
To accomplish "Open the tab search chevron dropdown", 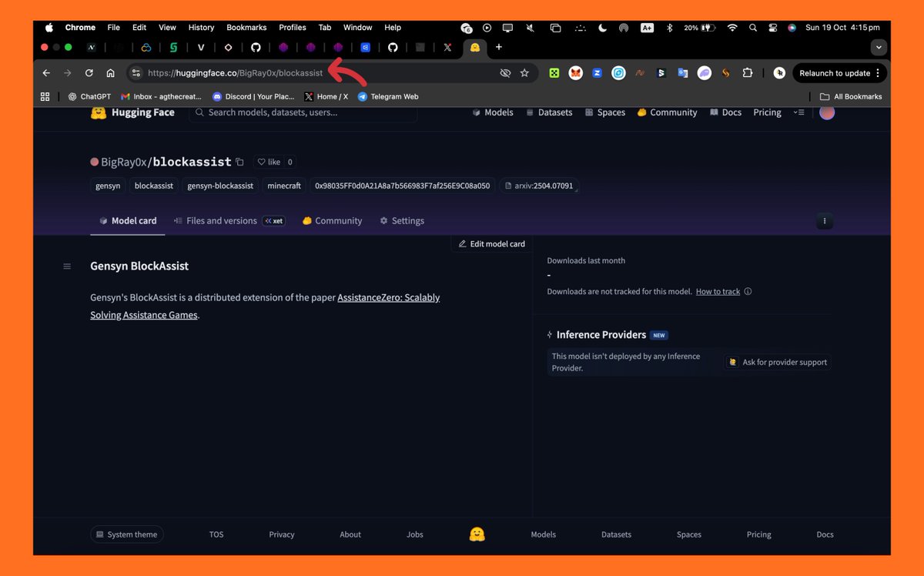I will click(879, 47).
